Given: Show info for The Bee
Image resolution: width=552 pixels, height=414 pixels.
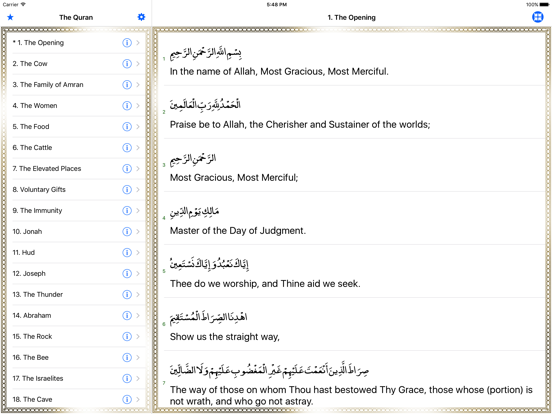Looking at the screenshot, I should pyautogui.click(x=127, y=357).
